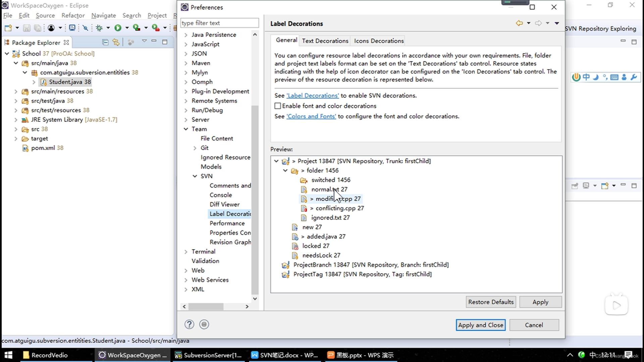Click Apply and Close button
Viewport: 644px width, 362px height.
click(481, 325)
